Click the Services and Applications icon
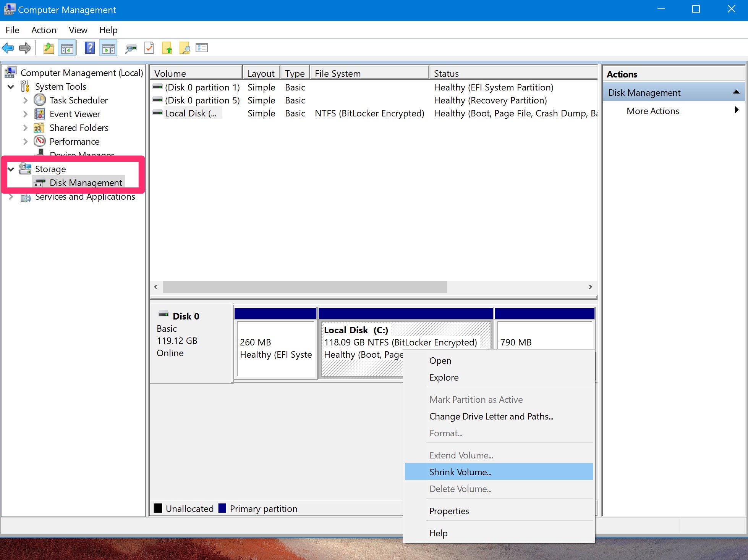This screenshot has height=560, width=748. tap(26, 197)
